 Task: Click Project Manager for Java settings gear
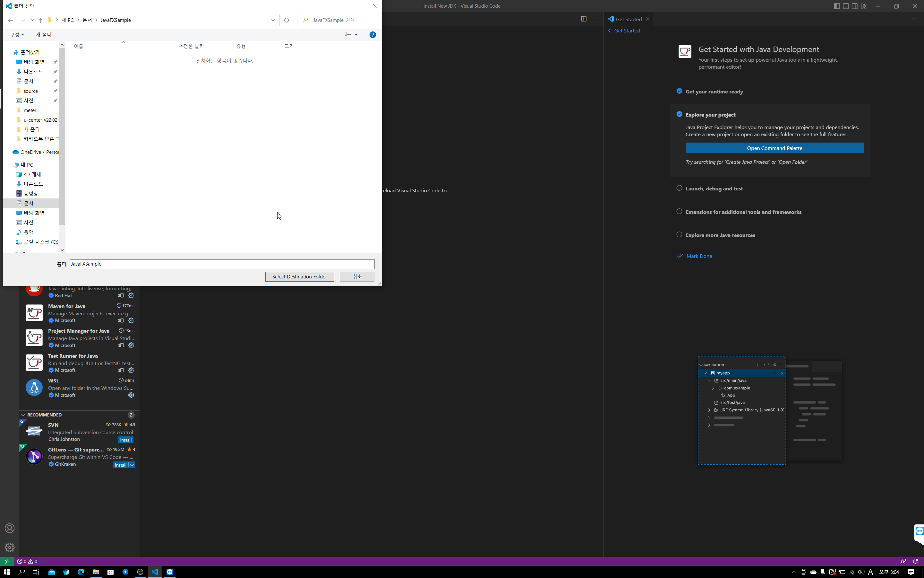point(131,345)
